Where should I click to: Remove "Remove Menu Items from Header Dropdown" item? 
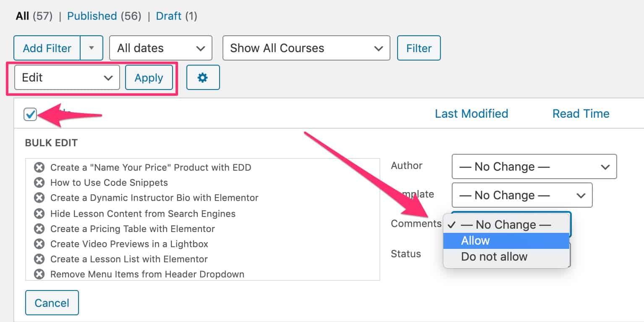click(39, 274)
